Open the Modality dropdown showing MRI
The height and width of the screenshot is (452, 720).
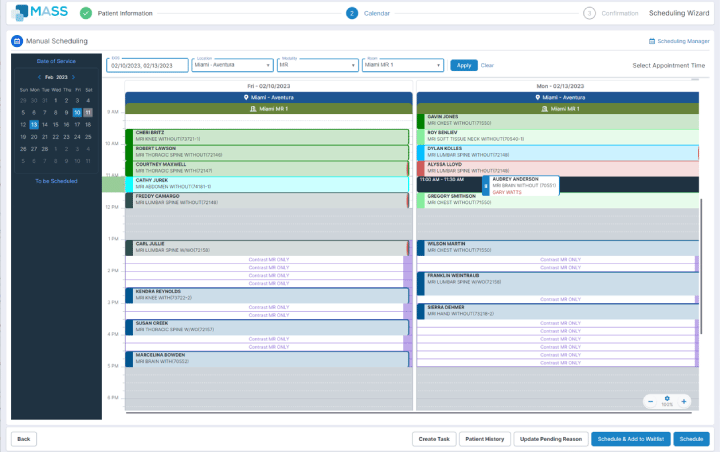pyautogui.click(x=316, y=65)
